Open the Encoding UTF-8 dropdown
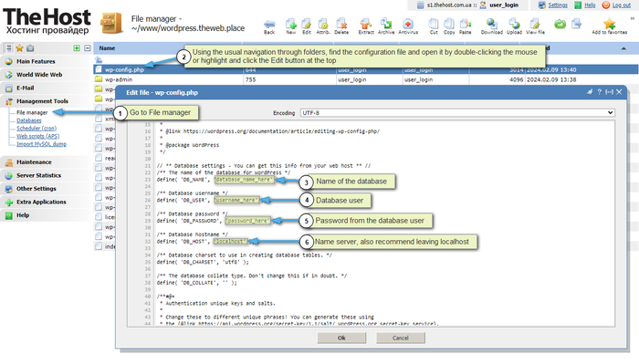The height and width of the screenshot is (364, 639). pos(457,113)
